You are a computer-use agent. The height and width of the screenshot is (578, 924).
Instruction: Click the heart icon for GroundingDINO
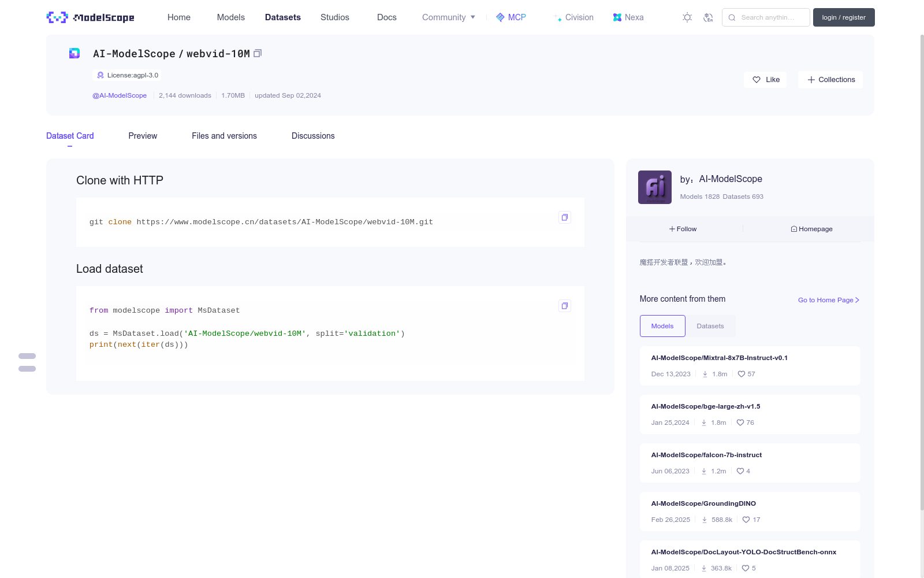point(746,520)
